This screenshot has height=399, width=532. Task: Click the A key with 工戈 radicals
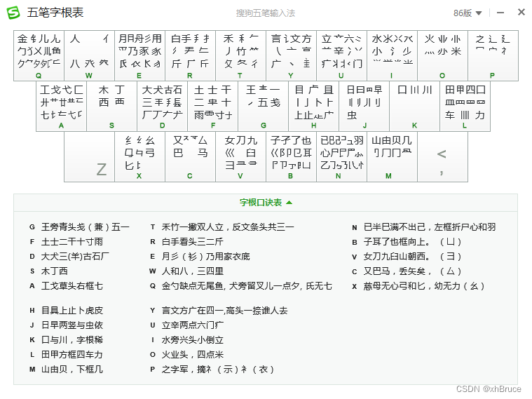coord(62,107)
